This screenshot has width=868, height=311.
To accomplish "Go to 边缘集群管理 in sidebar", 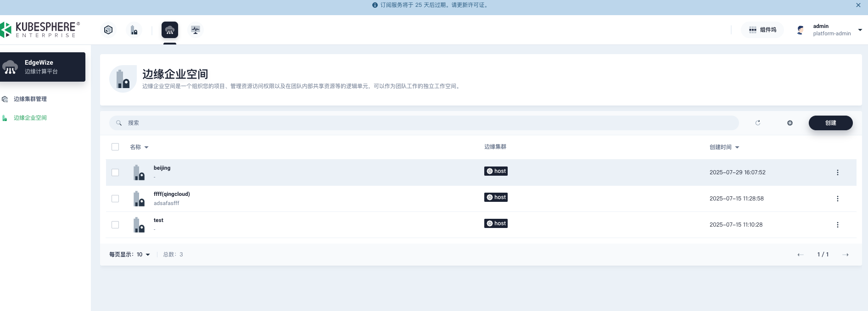I will (30, 99).
